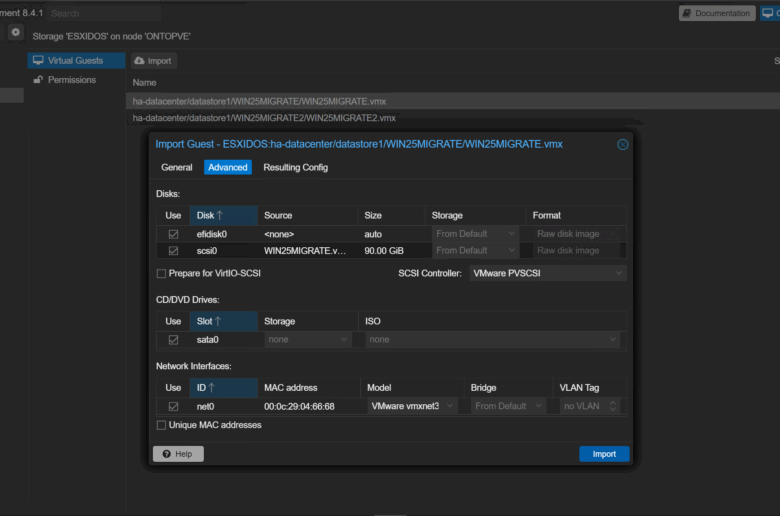Enable Unique MAC addresses checkbox
This screenshot has width=780, height=516.
pyautogui.click(x=161, y=425)
